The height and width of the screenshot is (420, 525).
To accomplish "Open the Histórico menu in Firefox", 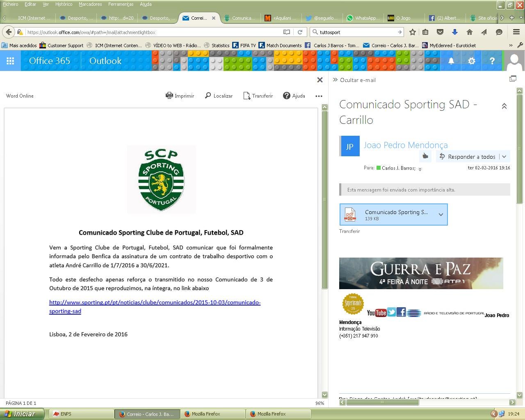I will pyautogui.click(x=64, y=4).
